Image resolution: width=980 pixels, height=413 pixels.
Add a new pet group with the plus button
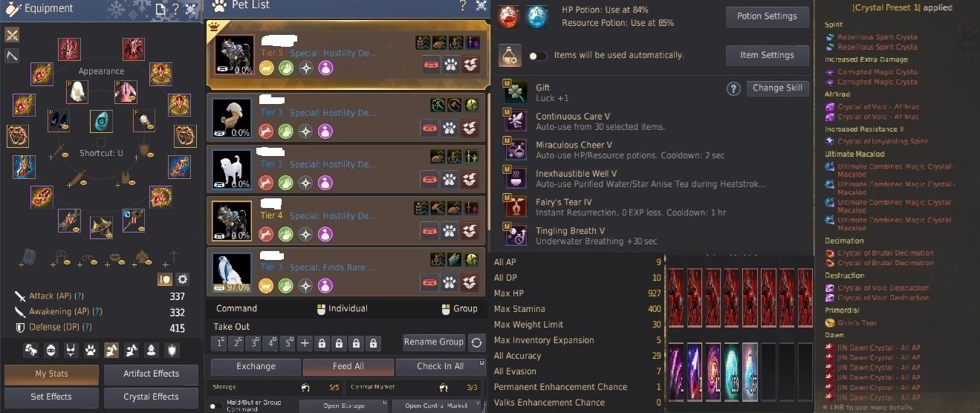click(x=305, y=343)
